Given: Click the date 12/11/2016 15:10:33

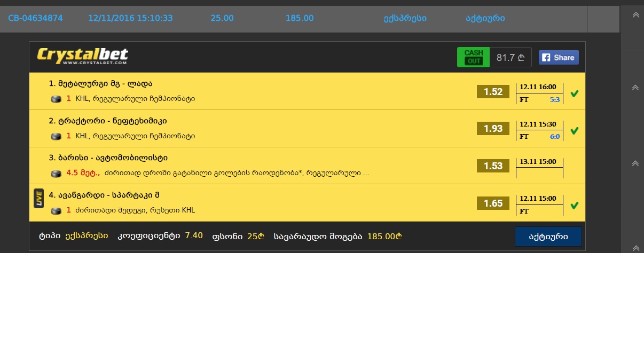Looking at the screenshot, I should 130,18.
